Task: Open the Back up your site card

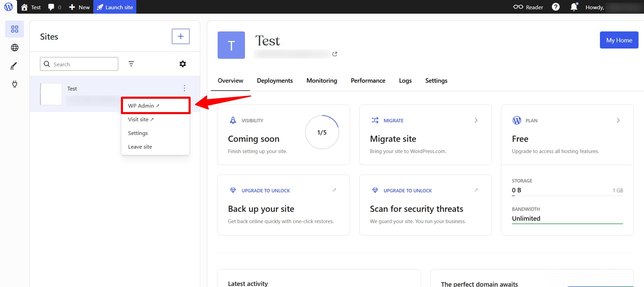Action: click(x=283, y=205)
